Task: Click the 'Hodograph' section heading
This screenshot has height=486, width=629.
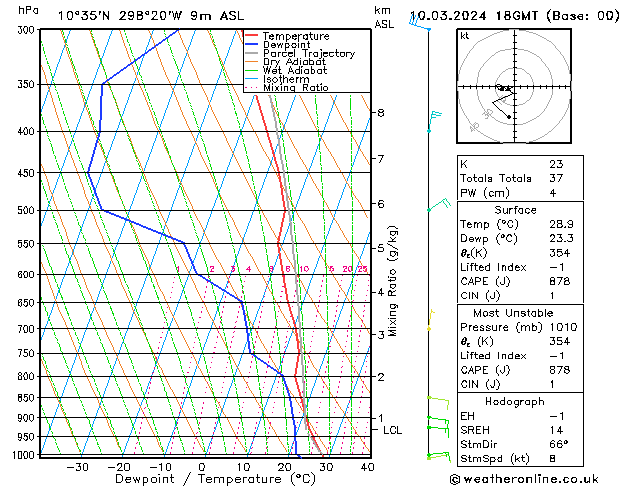Action: click(x=515, y=401)
